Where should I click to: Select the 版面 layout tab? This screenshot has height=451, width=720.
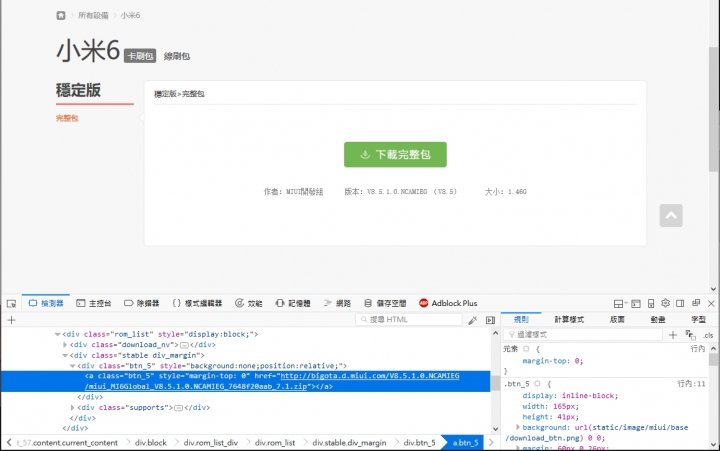617,319
